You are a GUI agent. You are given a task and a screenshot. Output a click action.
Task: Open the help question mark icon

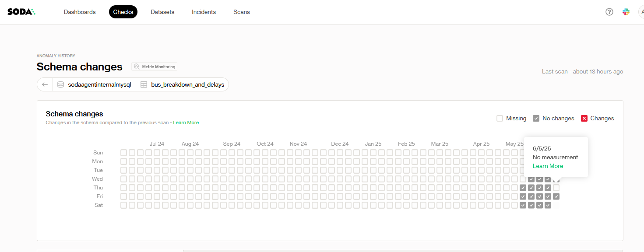pyautogui.click(x=609, y=12)
